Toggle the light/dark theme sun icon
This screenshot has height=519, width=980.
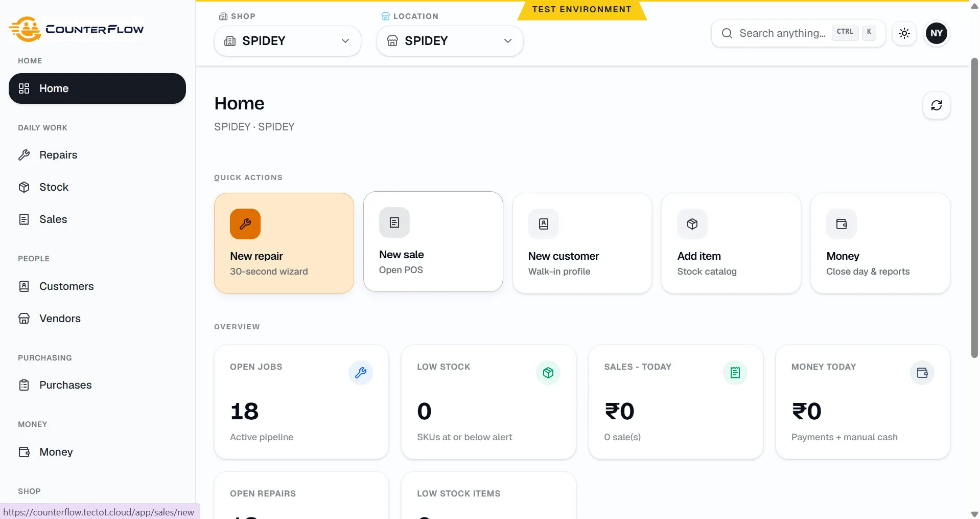904,33
